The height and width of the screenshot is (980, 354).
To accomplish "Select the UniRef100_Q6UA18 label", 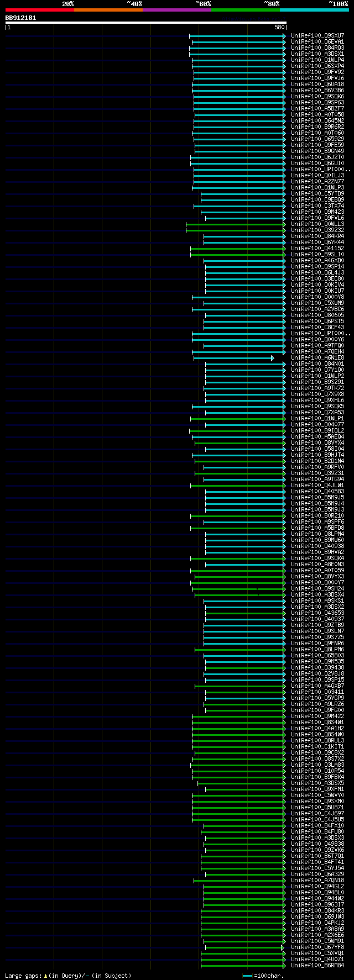I will (x=317, y=84).
